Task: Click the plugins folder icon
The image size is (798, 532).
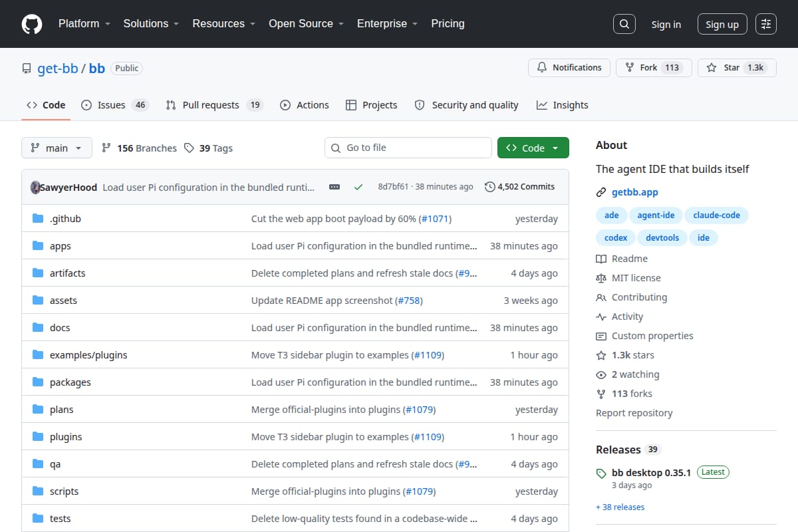Action: (x=38, y=436)
